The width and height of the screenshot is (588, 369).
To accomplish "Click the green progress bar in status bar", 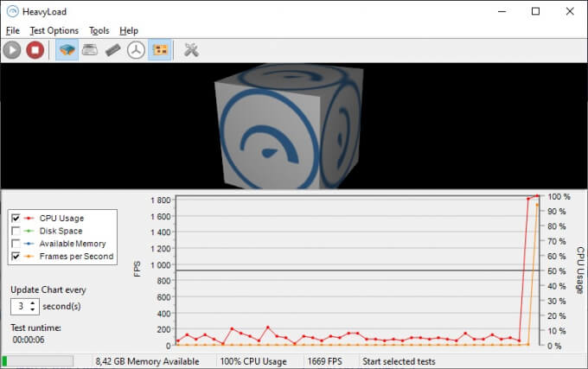I will tap(37, 361).
